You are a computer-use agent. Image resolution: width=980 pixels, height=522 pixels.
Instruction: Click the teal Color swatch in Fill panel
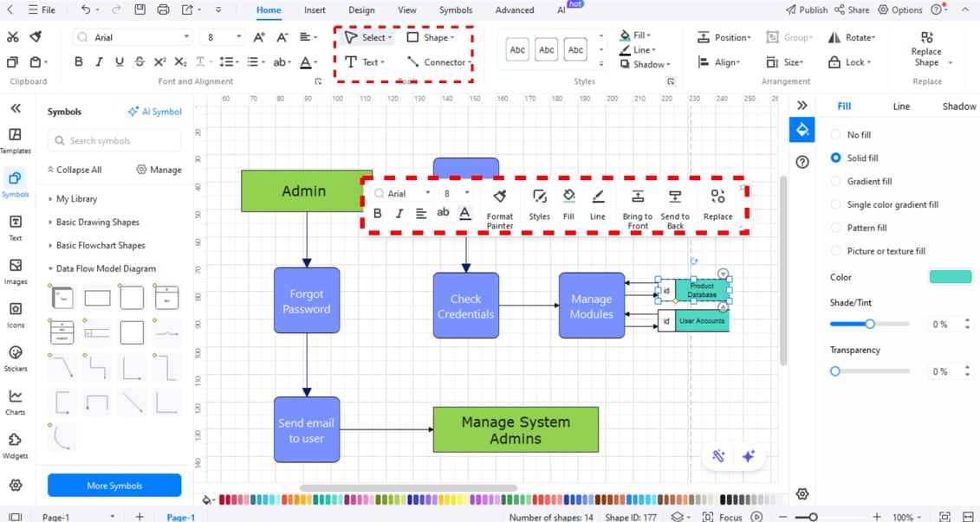[951, 277]
